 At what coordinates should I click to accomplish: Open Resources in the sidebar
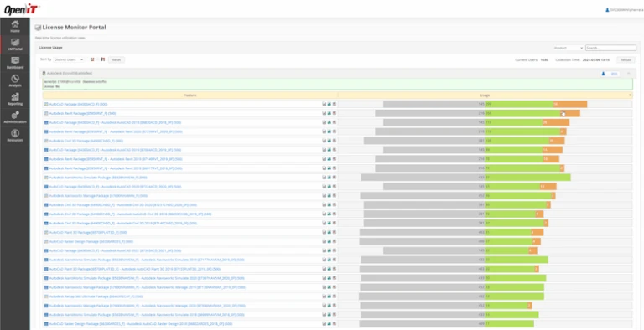[15, 136]
